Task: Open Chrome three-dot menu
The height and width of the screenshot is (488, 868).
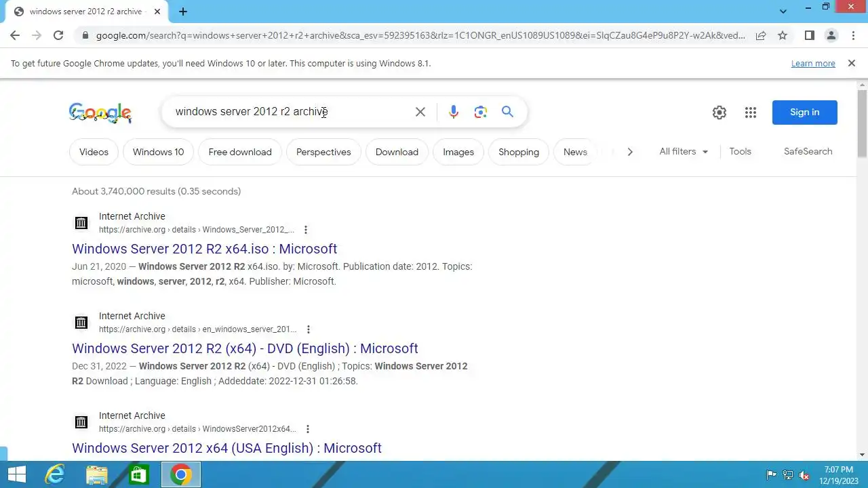Action: coord(853,35)
